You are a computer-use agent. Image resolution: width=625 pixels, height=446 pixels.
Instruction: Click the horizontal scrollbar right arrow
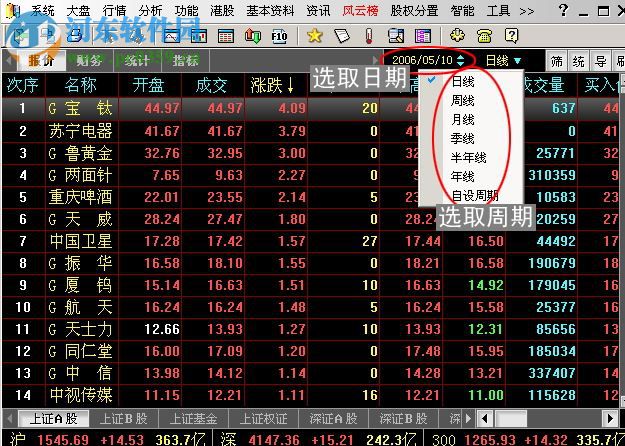[x=610, y=419]
